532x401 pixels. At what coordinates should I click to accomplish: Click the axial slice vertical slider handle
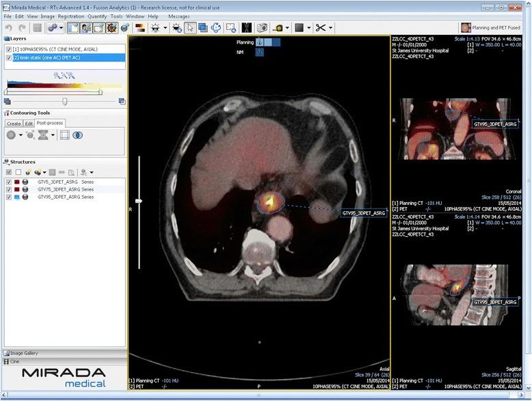point(138,201)
